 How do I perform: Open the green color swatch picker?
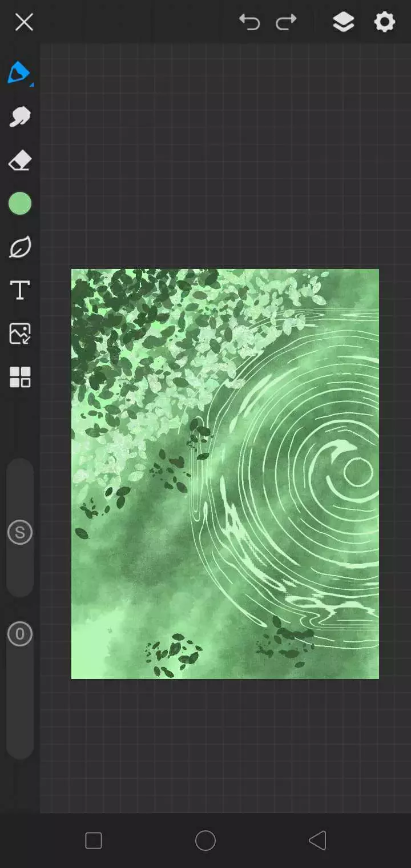[x=20, y=204]
